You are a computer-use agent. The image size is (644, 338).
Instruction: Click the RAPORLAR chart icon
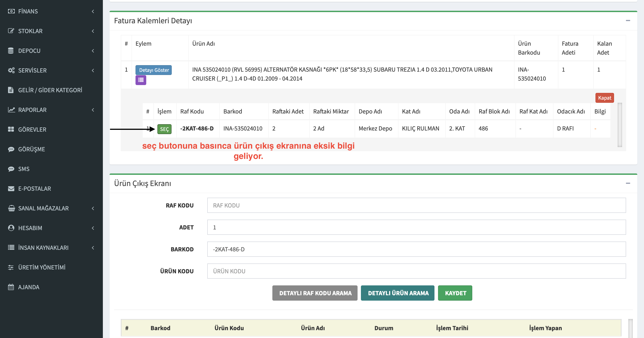tap(11, 110)
